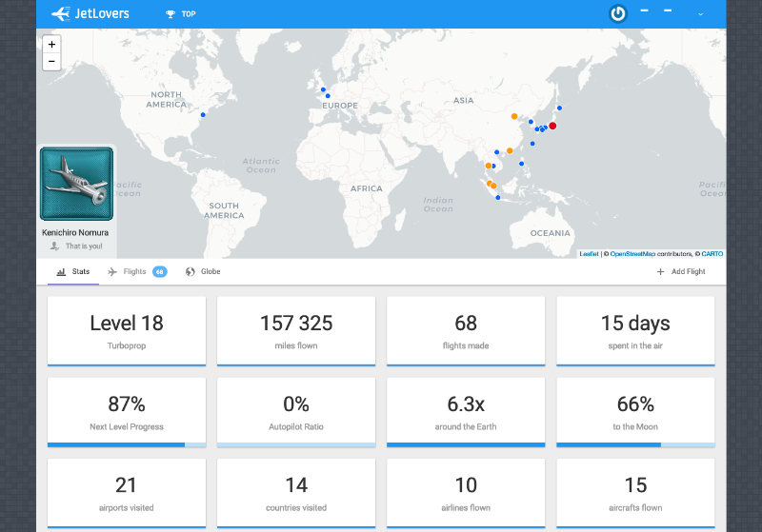Click the 68 flights count badge
Screen dimensions: 762x532
160,272
